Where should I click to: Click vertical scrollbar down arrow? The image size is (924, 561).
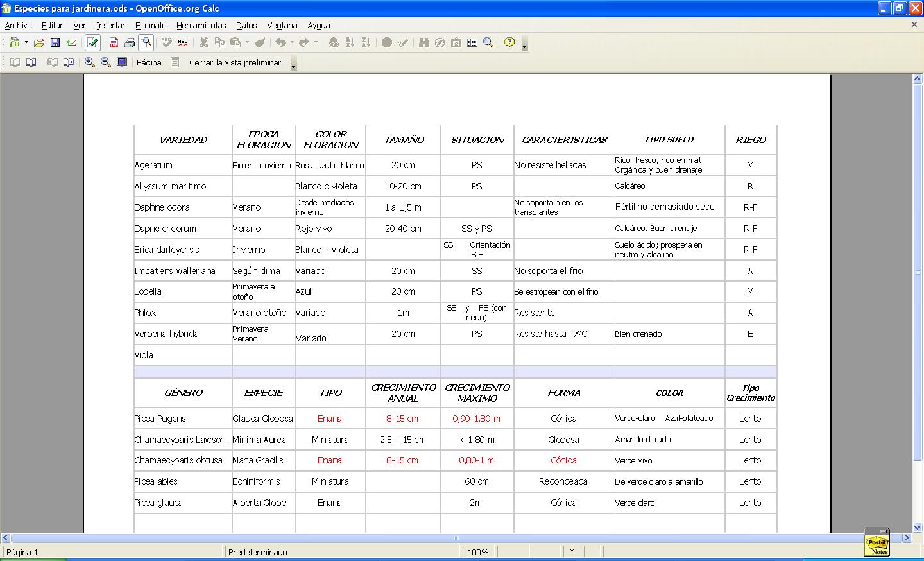tap(918, 528)
